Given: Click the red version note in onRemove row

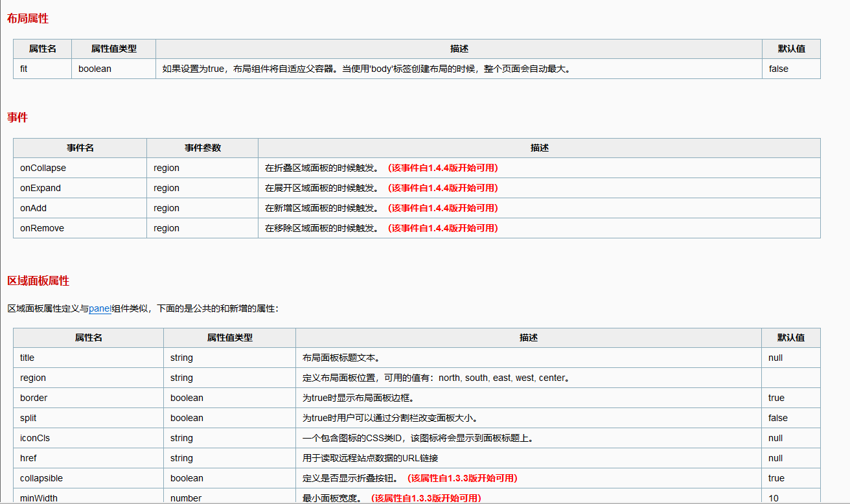Looking at the screenshot, I should click(442, 228).
